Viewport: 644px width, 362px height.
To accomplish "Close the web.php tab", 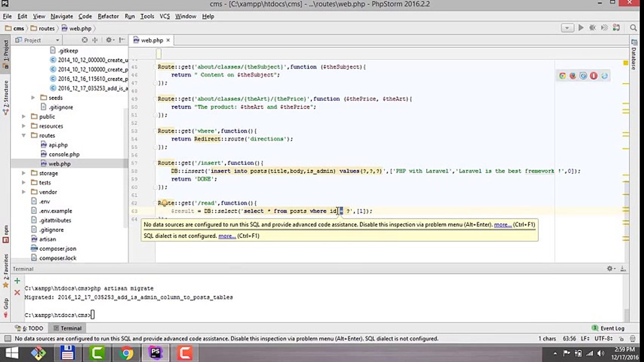I will tap(168, 40).
